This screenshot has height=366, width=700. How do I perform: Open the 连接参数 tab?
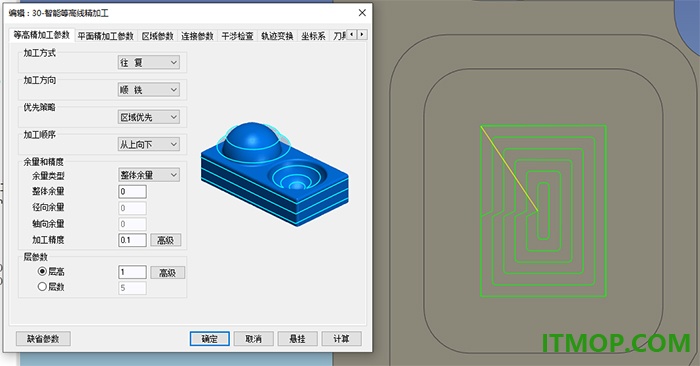[197, 36]
